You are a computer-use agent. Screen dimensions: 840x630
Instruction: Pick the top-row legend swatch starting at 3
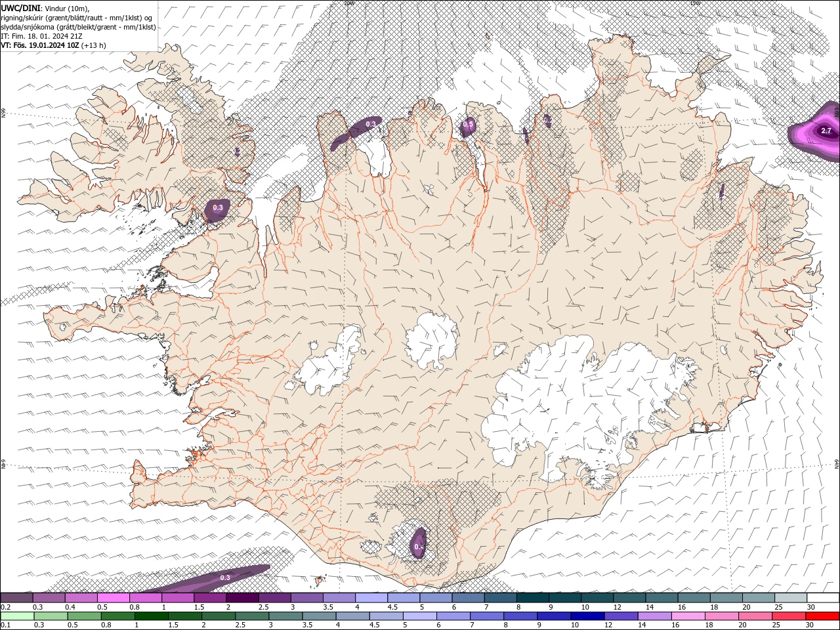(x=306, y=598)
